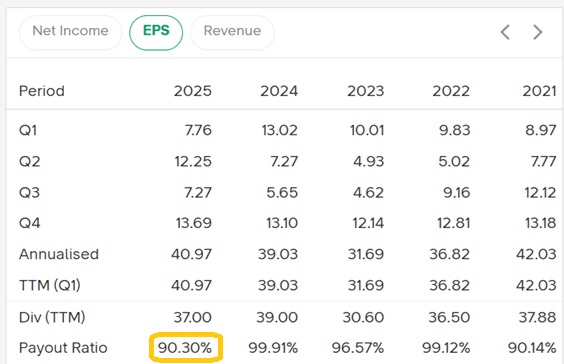The height and width of the screenshot is (364, 564).
Task: Select Q1 2021 EPS value 8.97
Action: tap(541, 130)
